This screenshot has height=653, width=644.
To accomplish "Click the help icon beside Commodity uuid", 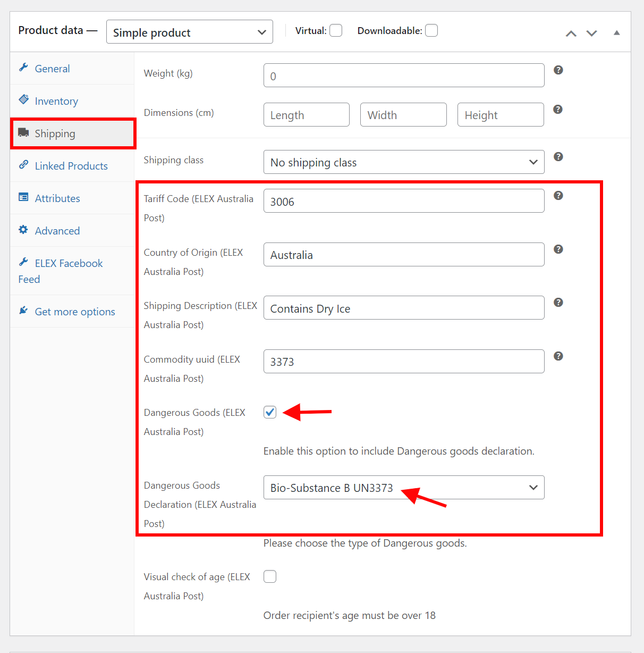I will pyautogui.click(x=558, y=356).
